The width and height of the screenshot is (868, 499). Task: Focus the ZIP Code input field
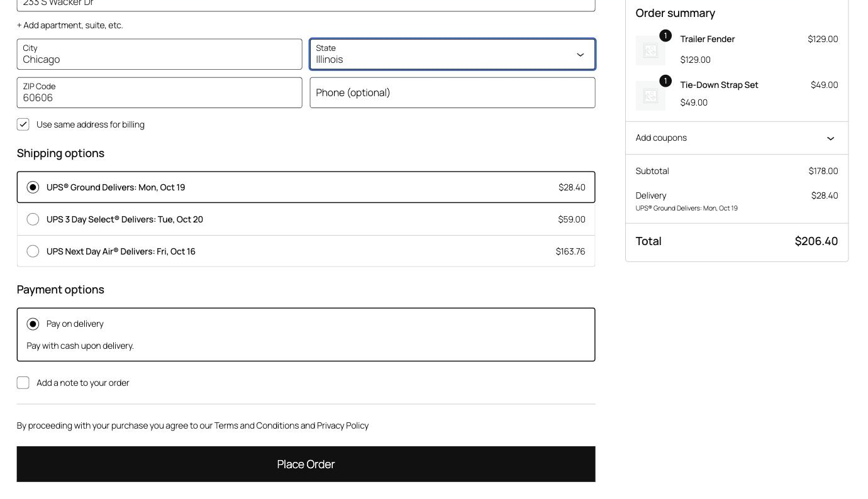(x=159, y=93)
